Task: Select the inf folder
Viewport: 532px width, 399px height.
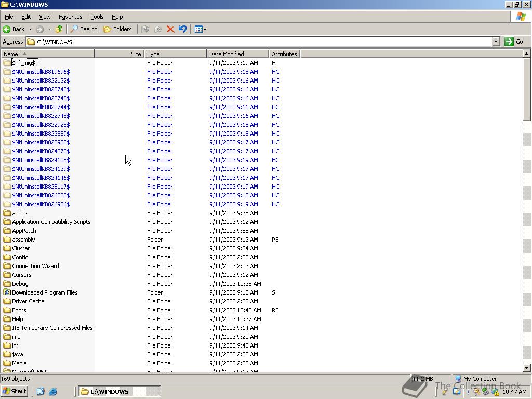Action: [11, 345]
